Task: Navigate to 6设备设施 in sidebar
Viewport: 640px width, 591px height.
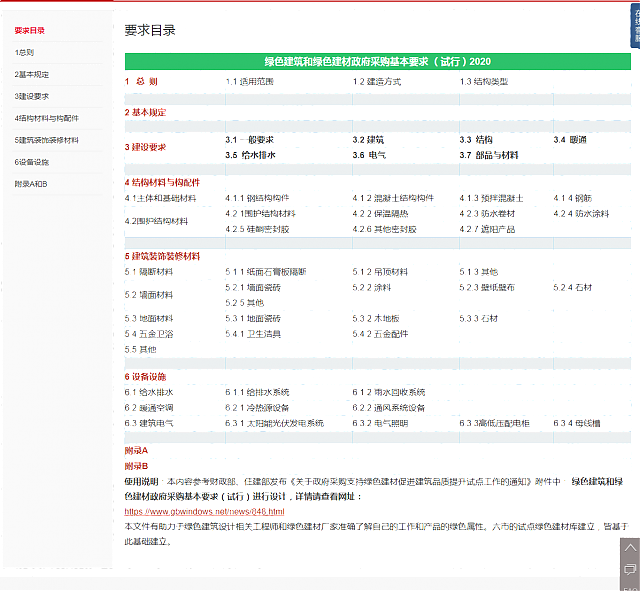Action: (x=32, y=161)
